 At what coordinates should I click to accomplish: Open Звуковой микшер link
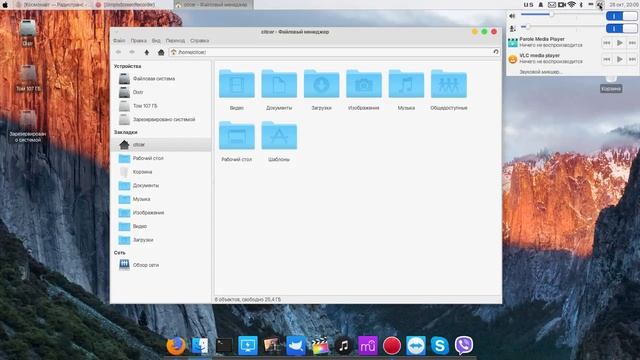coord(541,72)
